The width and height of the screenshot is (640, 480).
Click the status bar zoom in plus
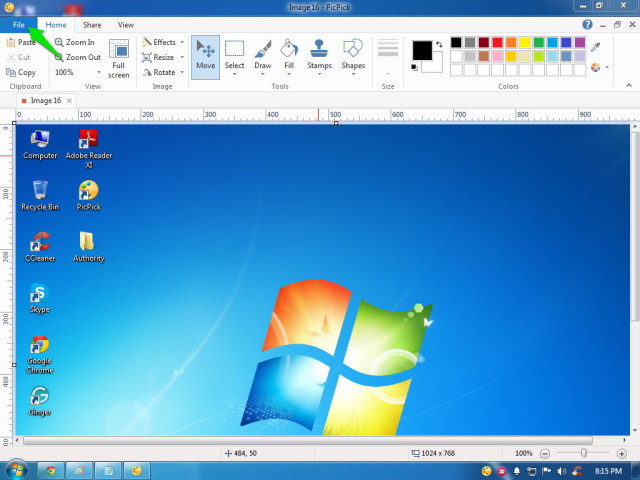click(621, 453)
